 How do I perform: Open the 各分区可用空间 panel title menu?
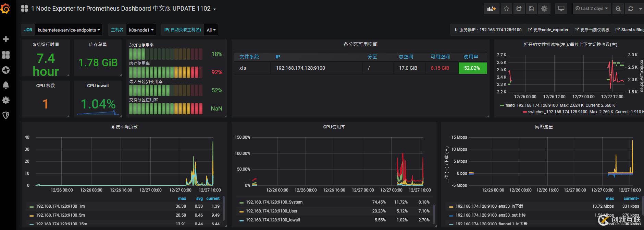click(x=360, y=44)
